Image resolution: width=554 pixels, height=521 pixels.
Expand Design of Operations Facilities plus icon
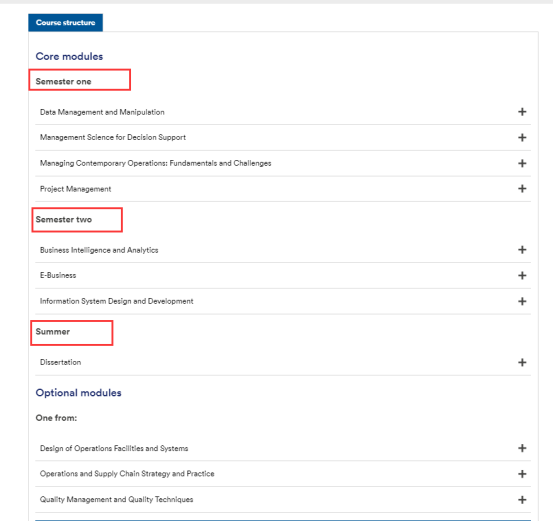click(x=522, y=448)
